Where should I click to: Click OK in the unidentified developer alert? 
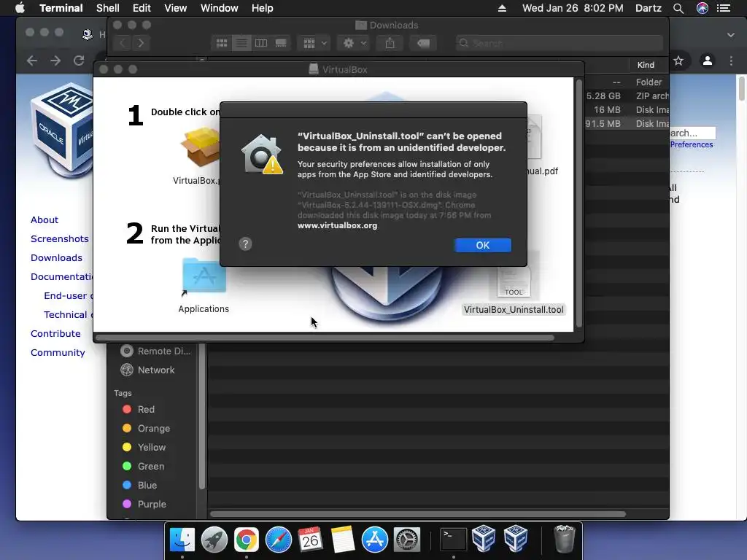pos(483,245)
